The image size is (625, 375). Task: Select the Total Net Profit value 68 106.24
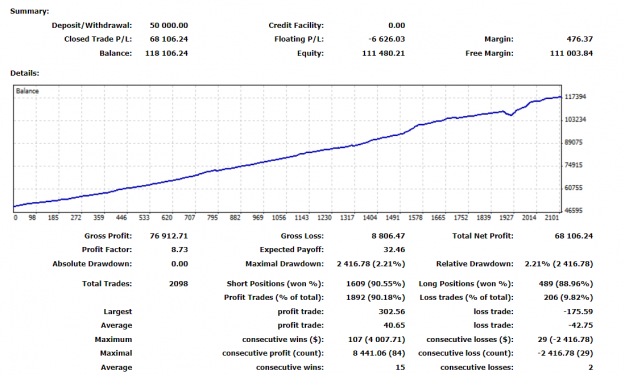click(x=574, y=236)
